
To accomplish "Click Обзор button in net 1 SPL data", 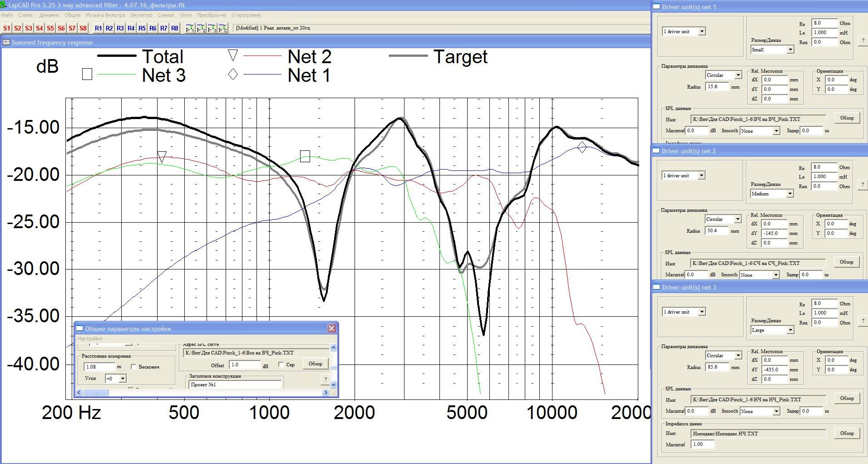I will click(847, 118).
